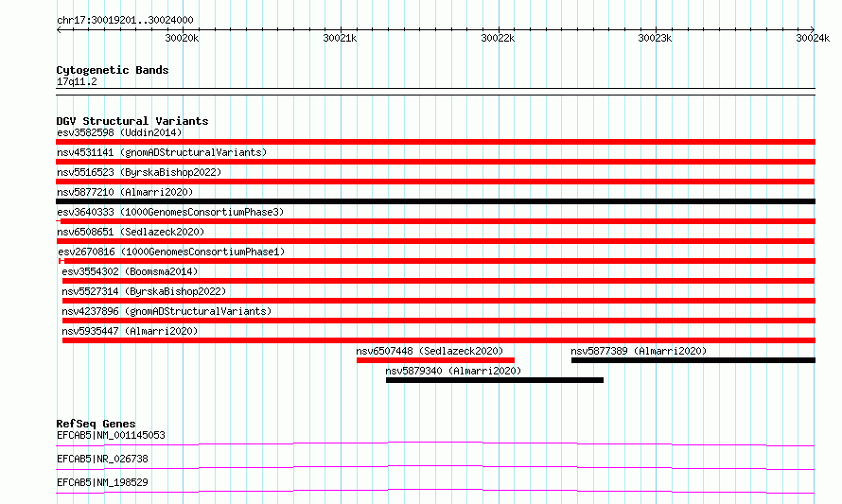Open nsv6507448 (Sedlazeck2020) label
The width and height of the screenshot is (842, 504).
click(x=430, y=351)
